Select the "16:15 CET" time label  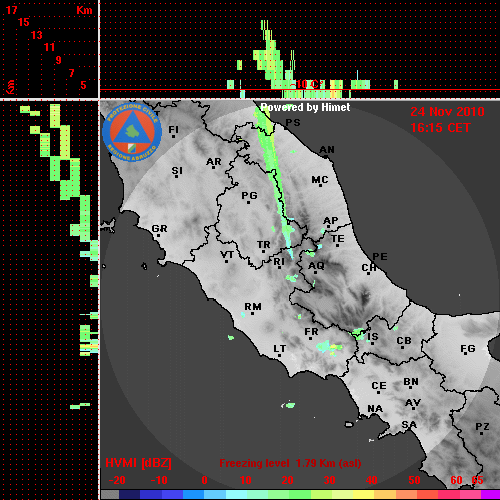[440, 128]
